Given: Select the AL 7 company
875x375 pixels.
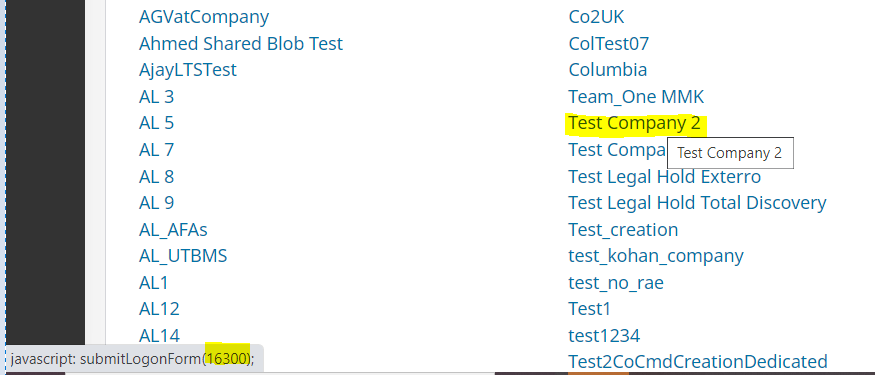Looking at the screenshot, I should [x=156, y=150].
